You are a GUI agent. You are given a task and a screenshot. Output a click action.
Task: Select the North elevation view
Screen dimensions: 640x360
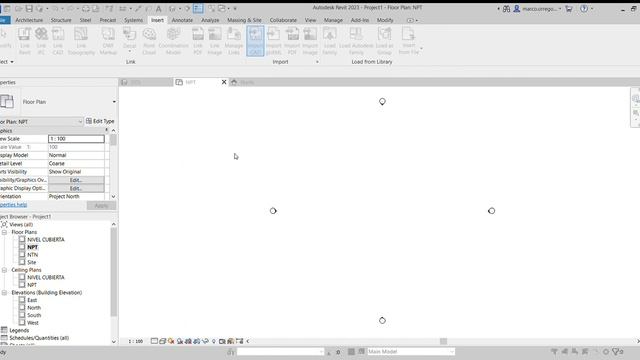(x=34, y=308)
